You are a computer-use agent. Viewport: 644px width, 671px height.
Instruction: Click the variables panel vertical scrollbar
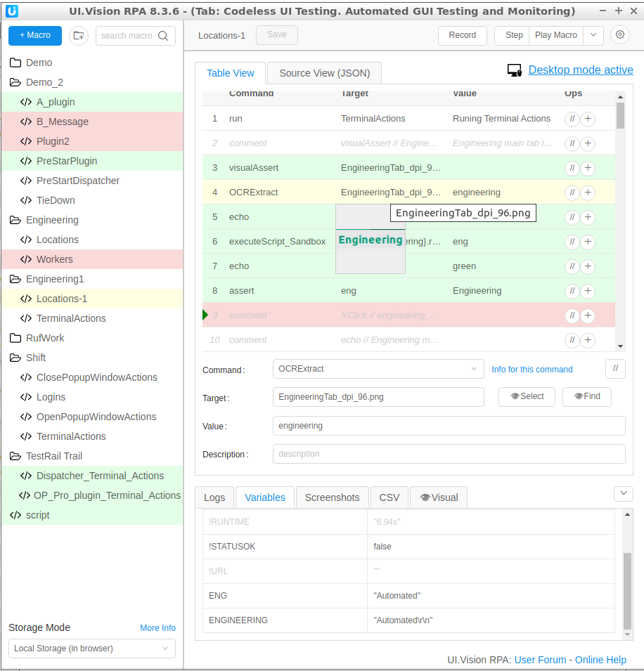tap(627, 590)
